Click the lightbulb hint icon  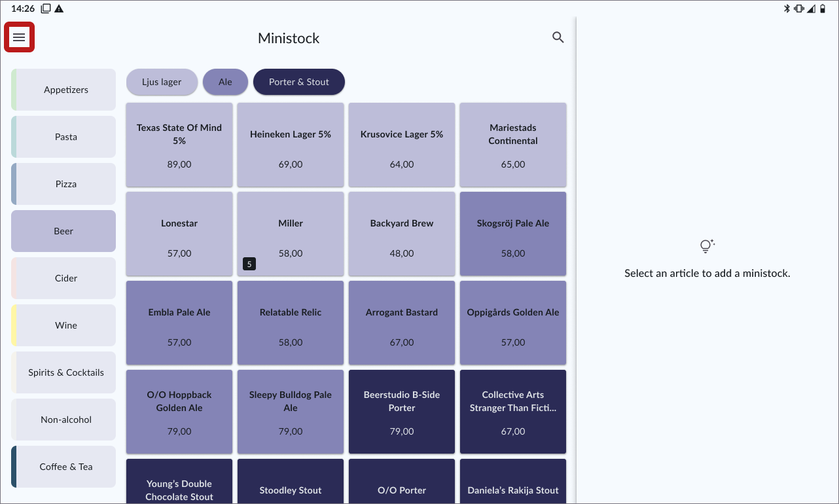click(x=707, y=246)
